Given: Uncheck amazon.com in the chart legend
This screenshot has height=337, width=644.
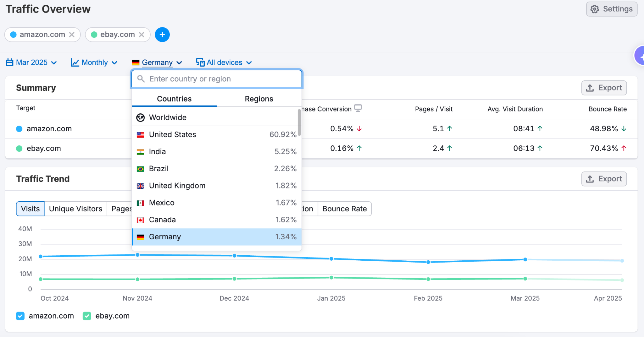Looking at the screenshot, I should [x=20, y=316].
